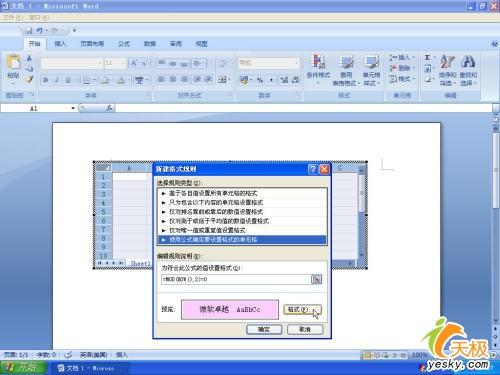Select the fifth rule type in list
Screen dimensions: 500x375
(242, 230)
